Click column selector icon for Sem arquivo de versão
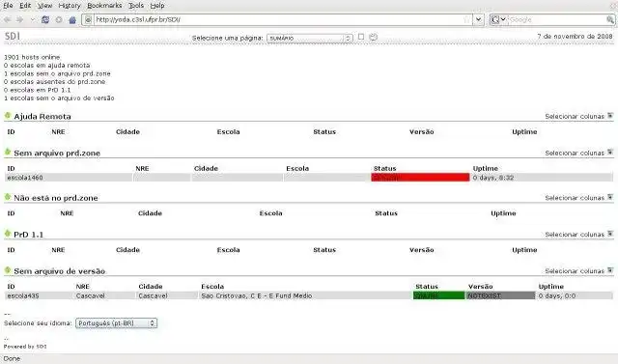618x364 pixels. (x=610, y=270)
